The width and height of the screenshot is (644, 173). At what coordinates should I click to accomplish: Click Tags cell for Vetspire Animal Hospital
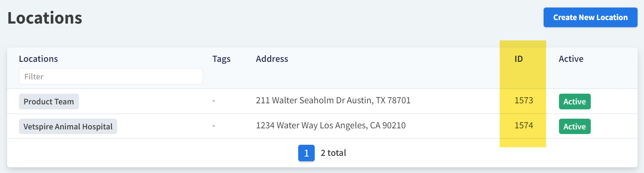214,126
